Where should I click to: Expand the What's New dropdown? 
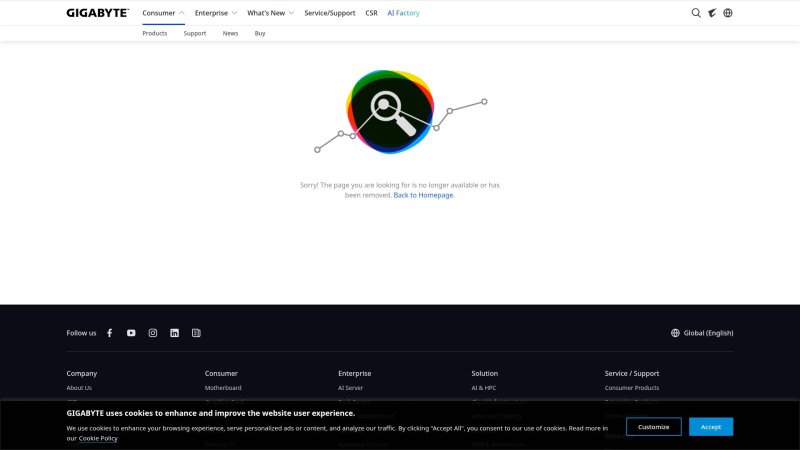[x=271, y=13]
